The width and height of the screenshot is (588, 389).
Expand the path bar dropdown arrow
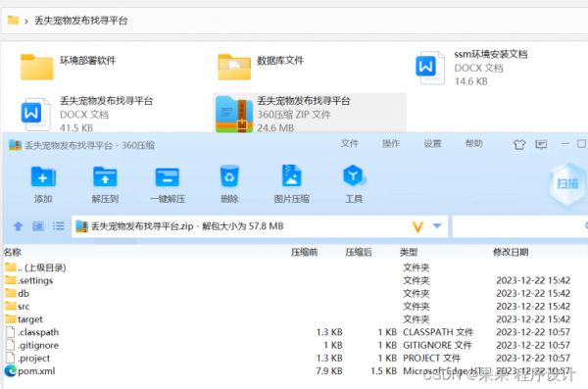tap(437, 225)
